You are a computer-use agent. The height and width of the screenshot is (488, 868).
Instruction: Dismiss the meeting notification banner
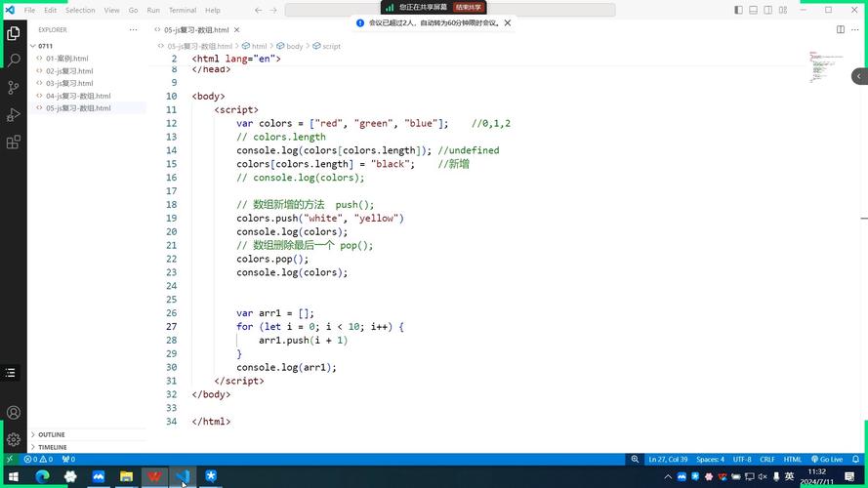coord(508,22)
